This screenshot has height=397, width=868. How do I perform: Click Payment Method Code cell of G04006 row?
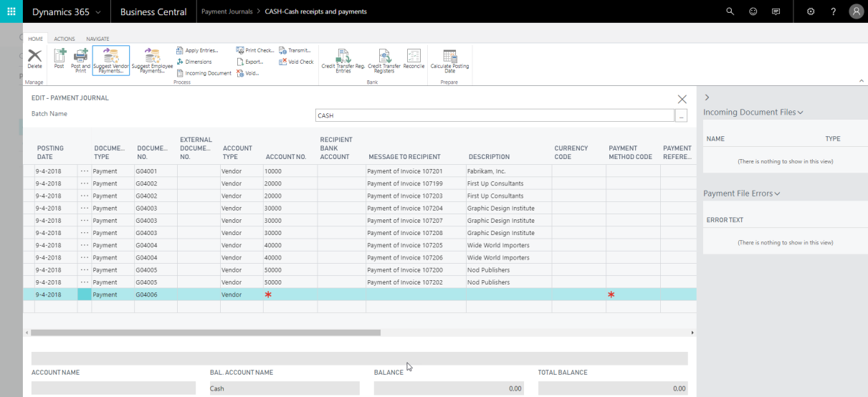pyautogui.click(x=633, y=295)
